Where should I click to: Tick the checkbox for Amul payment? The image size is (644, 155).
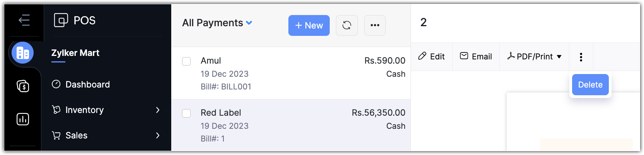pos(186,61)
